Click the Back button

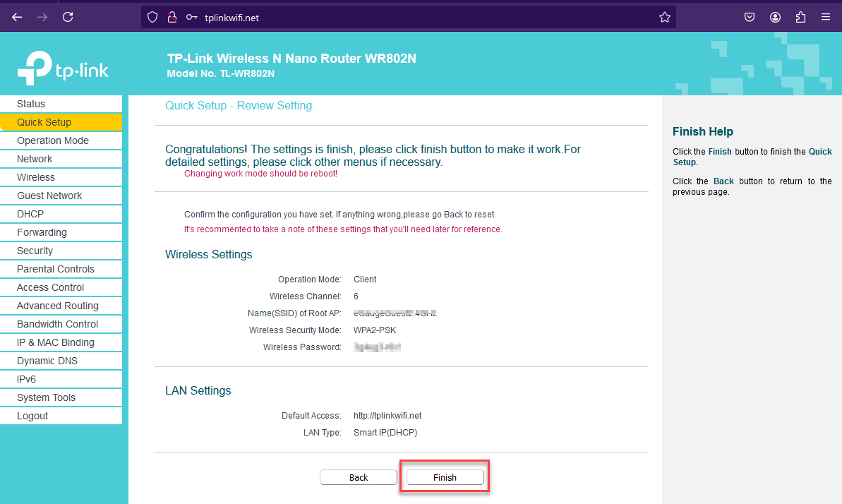[x=358, y=477]
